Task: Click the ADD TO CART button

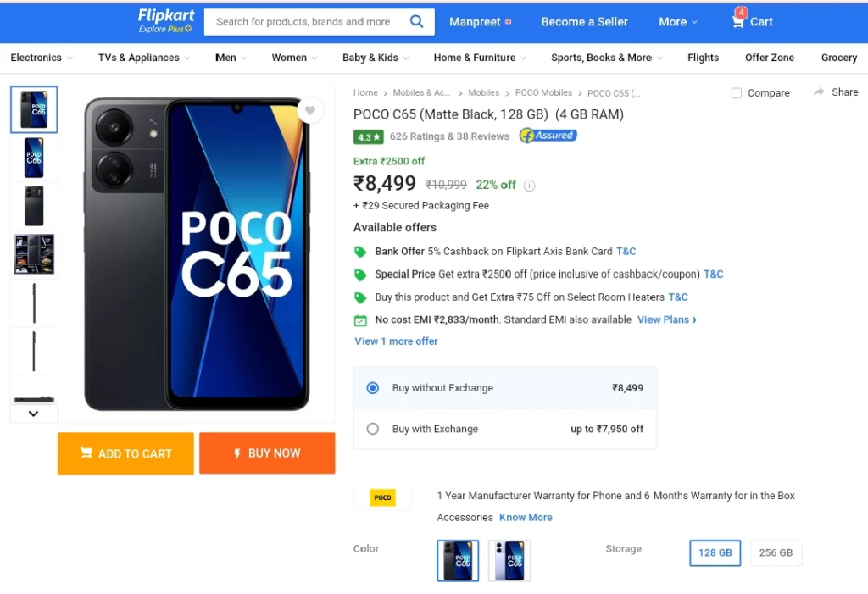Action: pos(125,453)
